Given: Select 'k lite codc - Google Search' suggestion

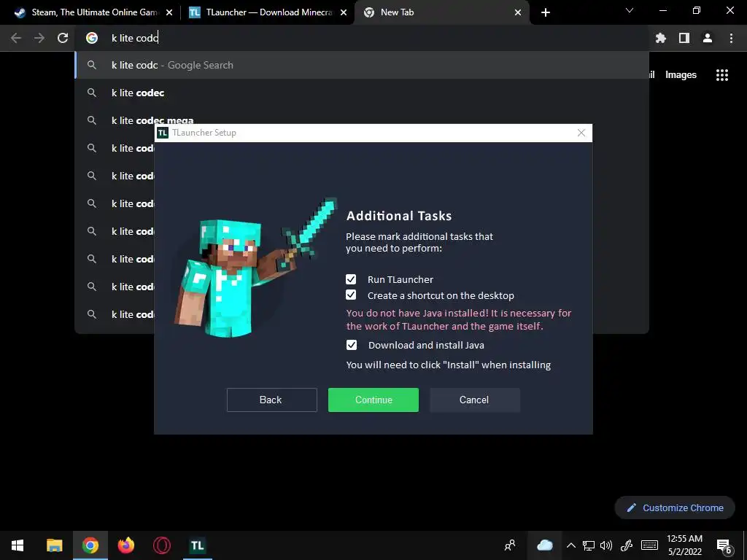Looking at the screenshot, I should [362, 65].
